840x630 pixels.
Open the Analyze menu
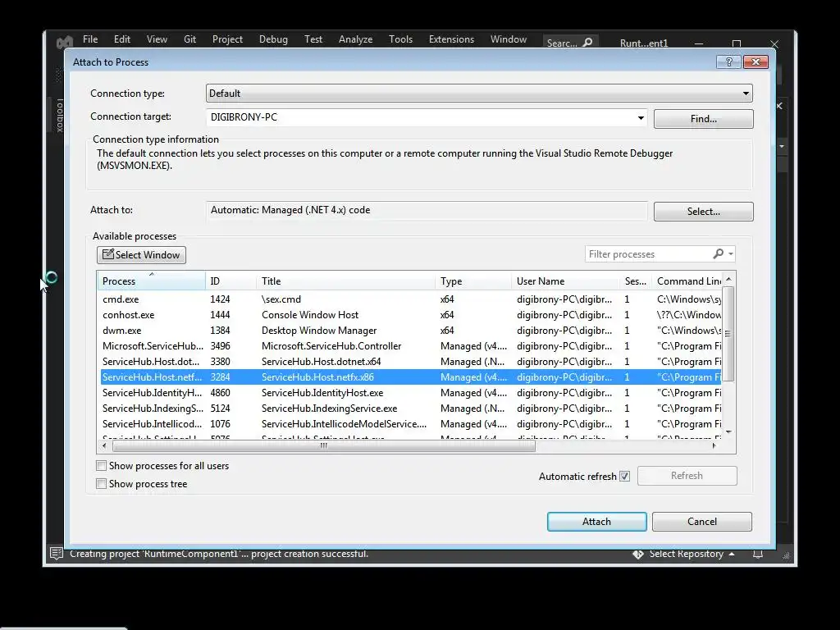pos(355,39)
